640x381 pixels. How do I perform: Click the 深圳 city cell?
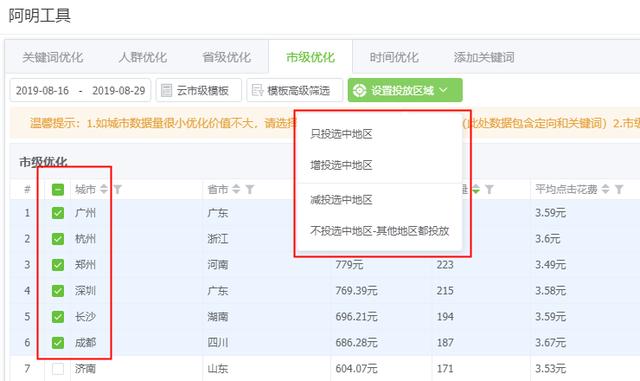tap(85, 291)
